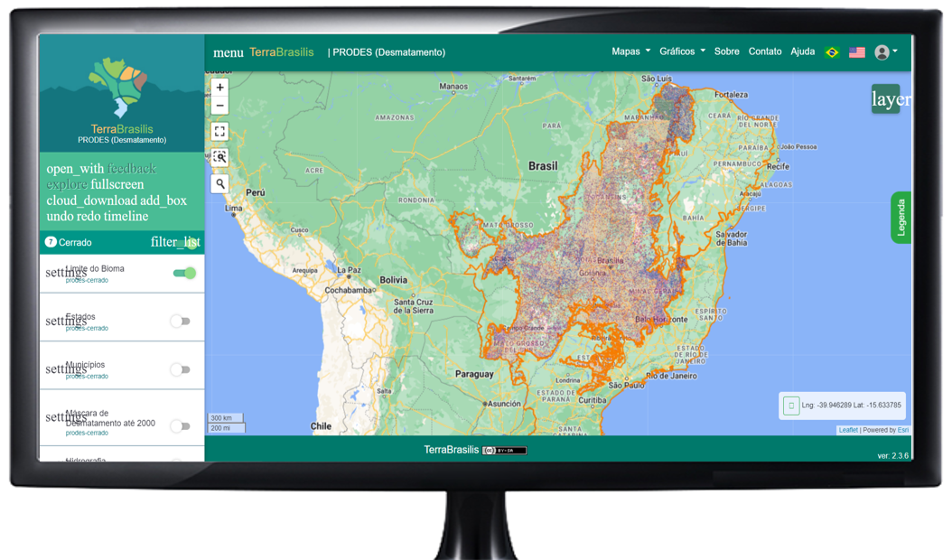Click the ver: 2.3.6 version text
Image resolution: width=952 pixels, height=560 pixels.
(x=893, y=455)
